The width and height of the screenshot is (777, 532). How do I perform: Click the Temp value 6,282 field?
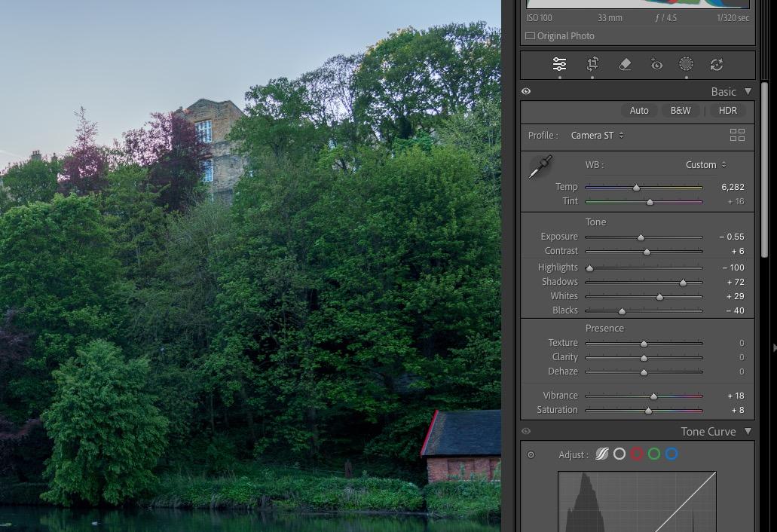(733, 187)
